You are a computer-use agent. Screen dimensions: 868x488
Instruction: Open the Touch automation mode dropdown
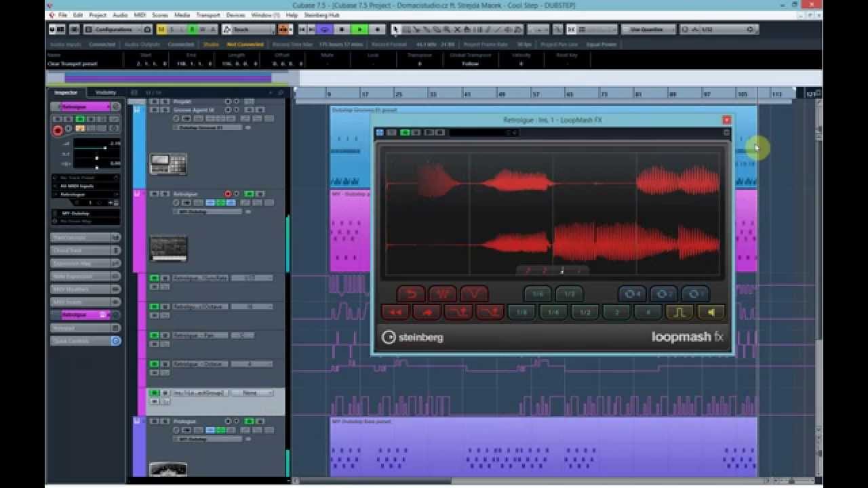(248, 29)
